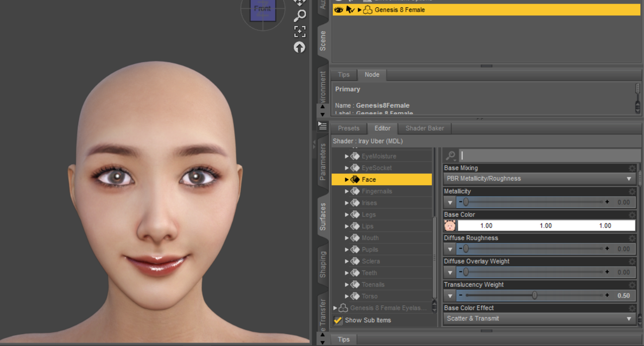644x346 pixels.
Task: Open Base Mixing settings gear
Action: click(632, 168)
